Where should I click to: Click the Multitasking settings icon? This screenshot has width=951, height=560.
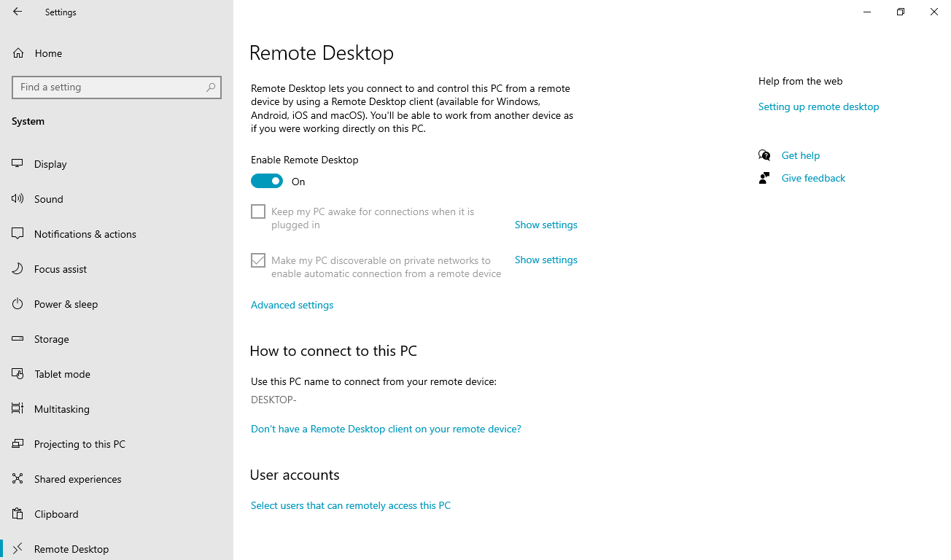point(17,408)
